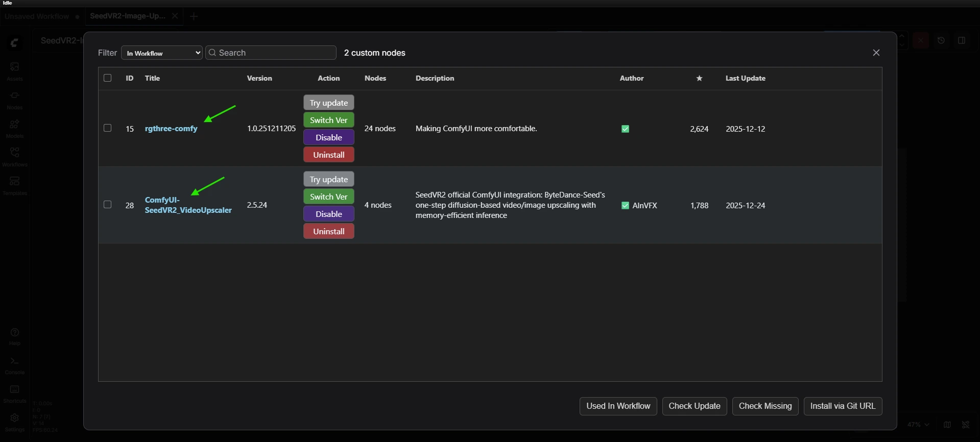This screenshot has height=442, width=980.
Task: Open the Nodes library sidebar icon
Action: 14,100
